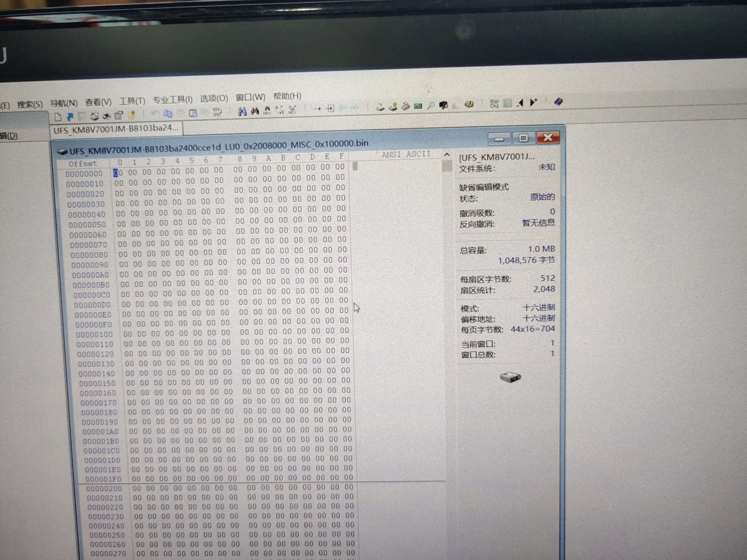Click the Open Disk icon
The width and height of the screenshot is (747, 560).
380,107
